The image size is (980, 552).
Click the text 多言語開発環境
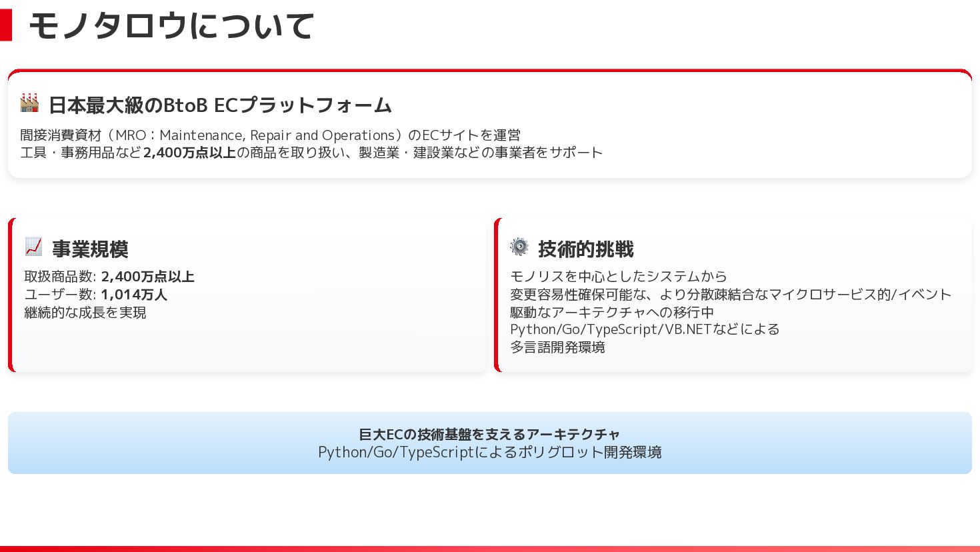click(x=557, y=347)
